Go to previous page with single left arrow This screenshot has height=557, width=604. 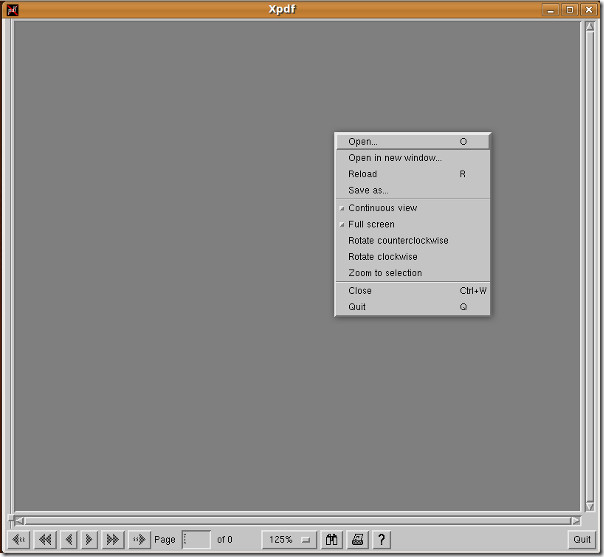pos(69,540)
